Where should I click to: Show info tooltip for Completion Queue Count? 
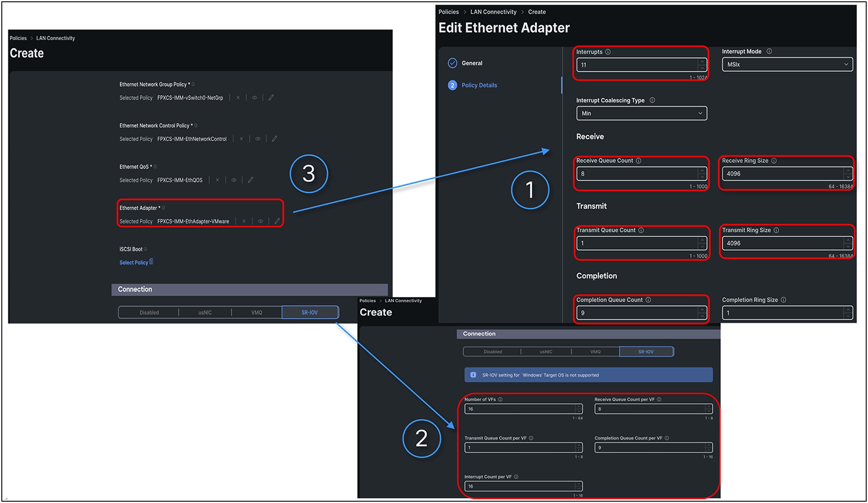tap(648, 300)
